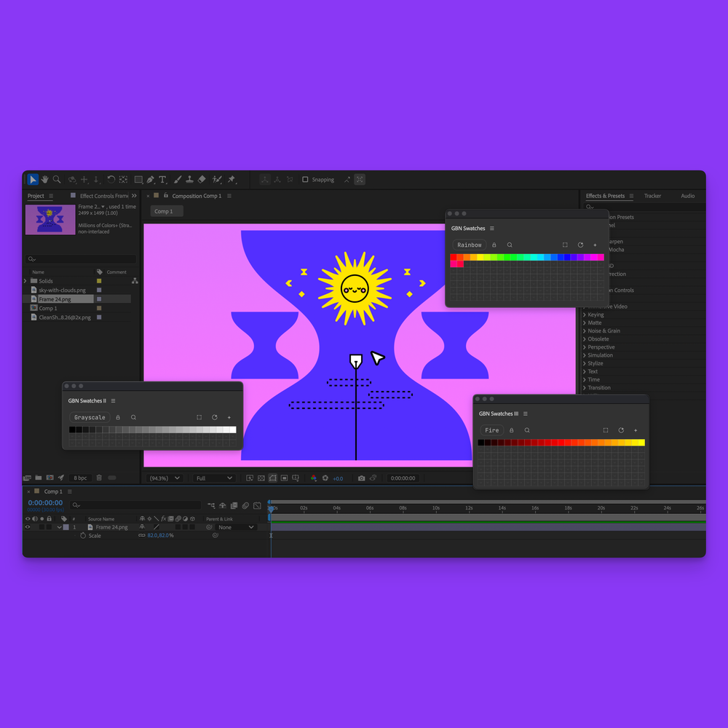728x728 pixels.
Task: Select the Hand tool
Action: coord(44,179)
